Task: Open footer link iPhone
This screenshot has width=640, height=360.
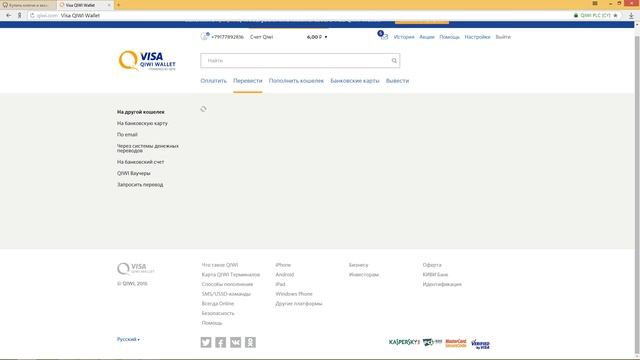Action: tap(283, 265)
